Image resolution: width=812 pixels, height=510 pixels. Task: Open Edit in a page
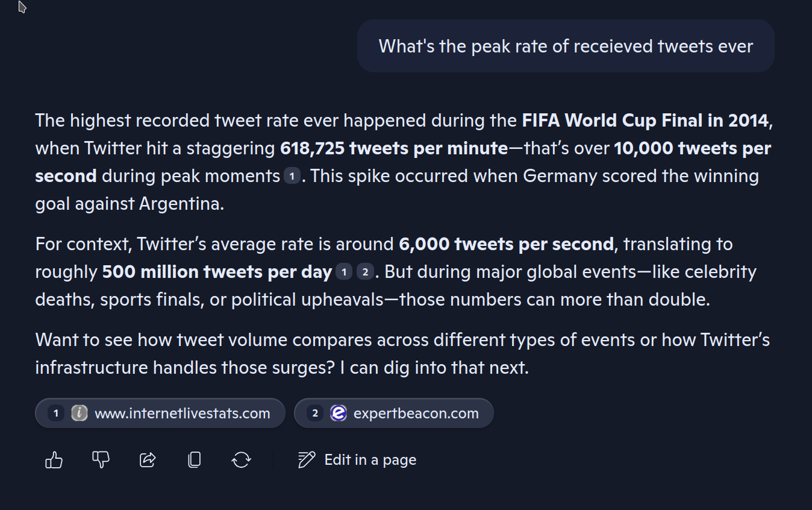[x=370, y=459]
